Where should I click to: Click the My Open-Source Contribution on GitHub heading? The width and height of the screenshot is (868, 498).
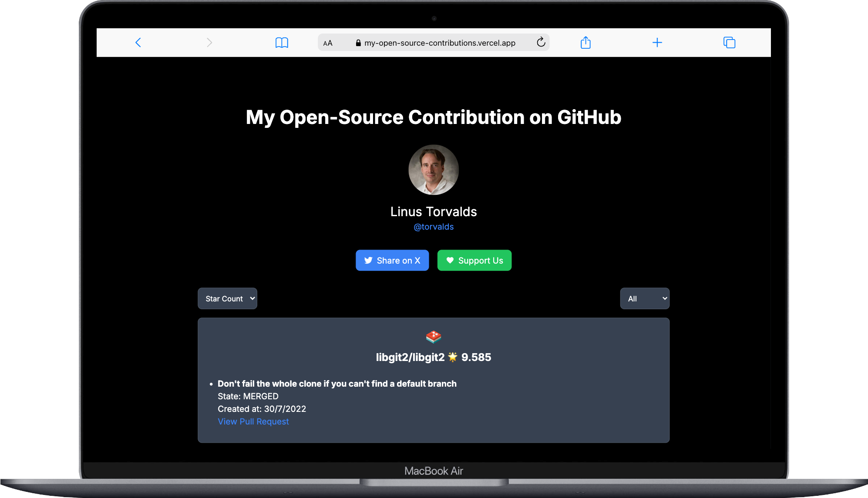[x=434, y=117]
